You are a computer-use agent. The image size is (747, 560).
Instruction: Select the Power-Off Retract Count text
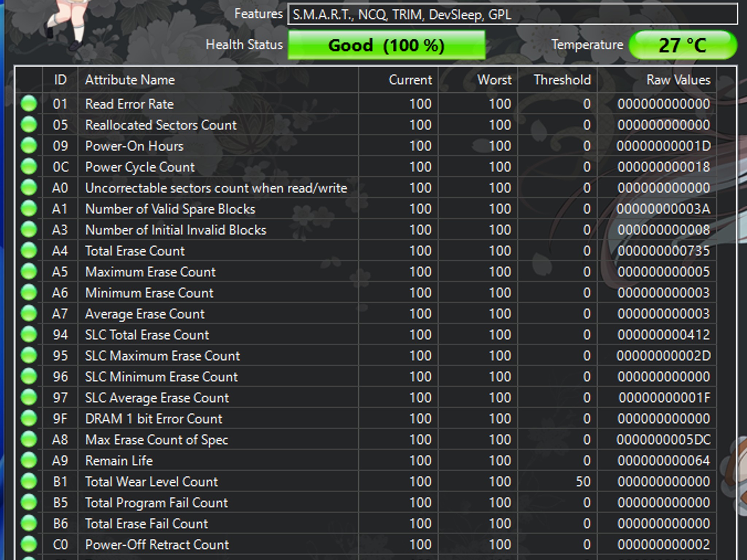click(x=157, y=545)
